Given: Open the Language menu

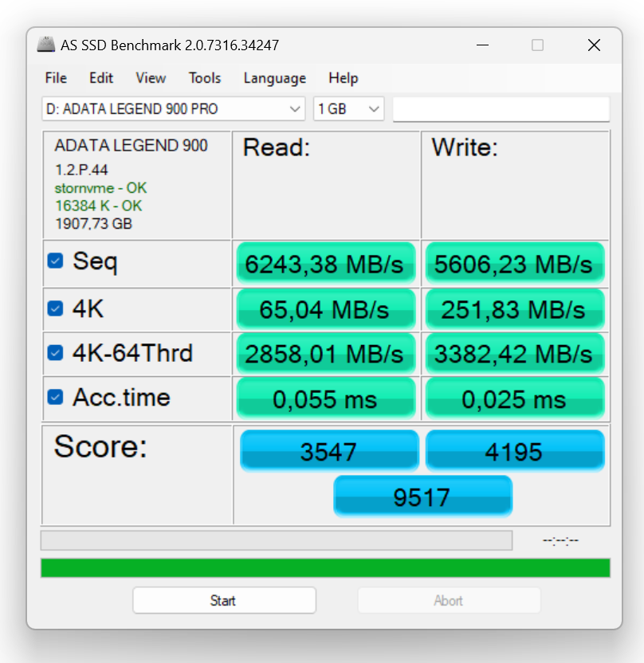Looking at the screenshot, I should pos(275,78).
